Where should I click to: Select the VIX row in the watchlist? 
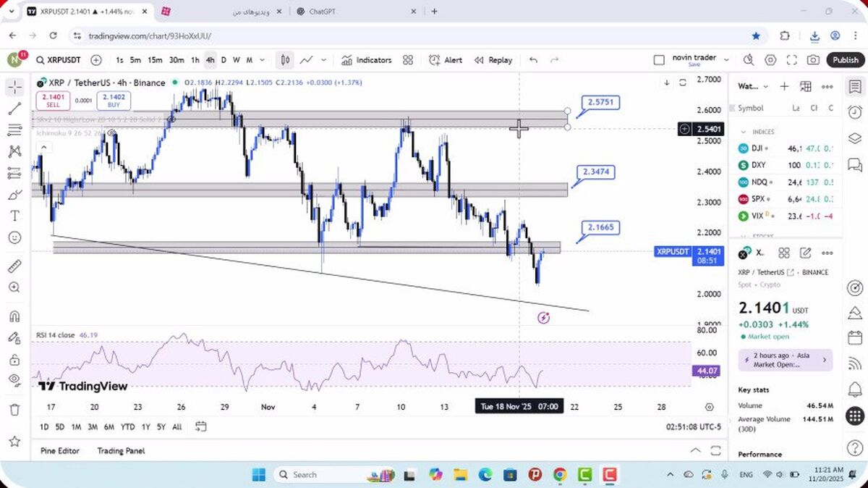[787, 216]
